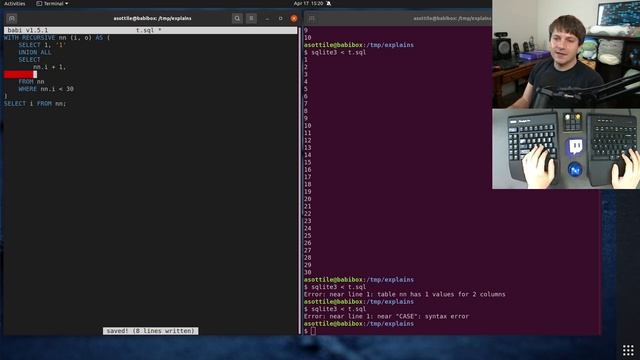Click the left terminal title asottile@babibox: /tmp/explains
The height and width of the screenshot is (360, 640).
click(x=152, y=18)
